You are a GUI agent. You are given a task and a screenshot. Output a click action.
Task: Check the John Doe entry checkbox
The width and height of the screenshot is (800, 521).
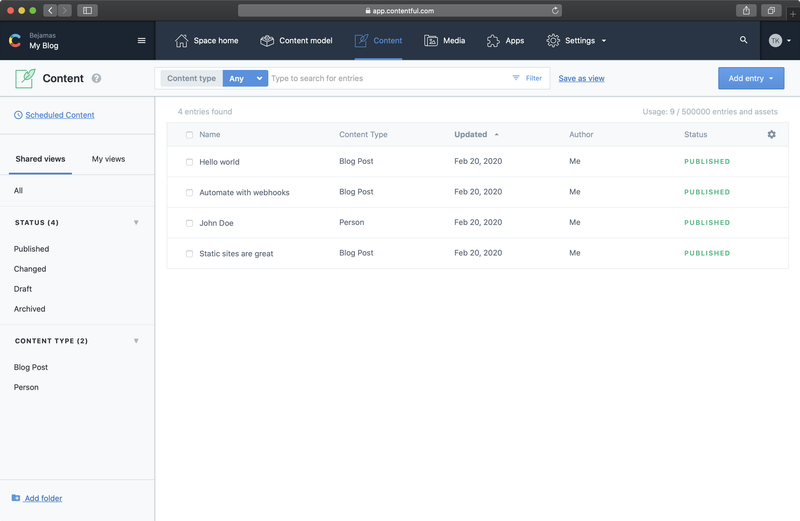(189, 223)
